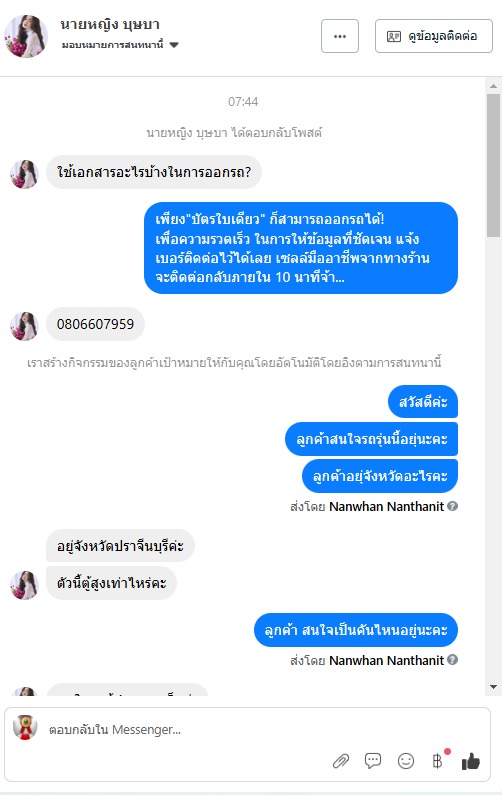Open the three-dots more options button

(x=340, y=36)
